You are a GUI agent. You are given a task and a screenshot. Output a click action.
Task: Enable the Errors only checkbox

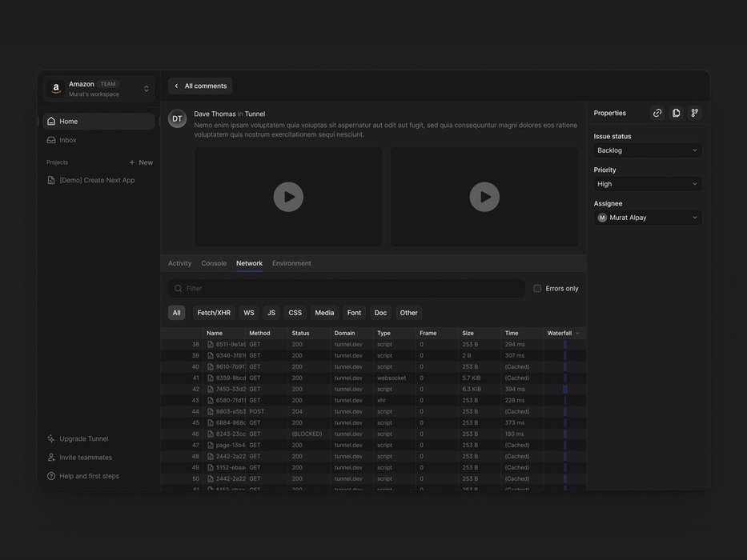point(537,289)
